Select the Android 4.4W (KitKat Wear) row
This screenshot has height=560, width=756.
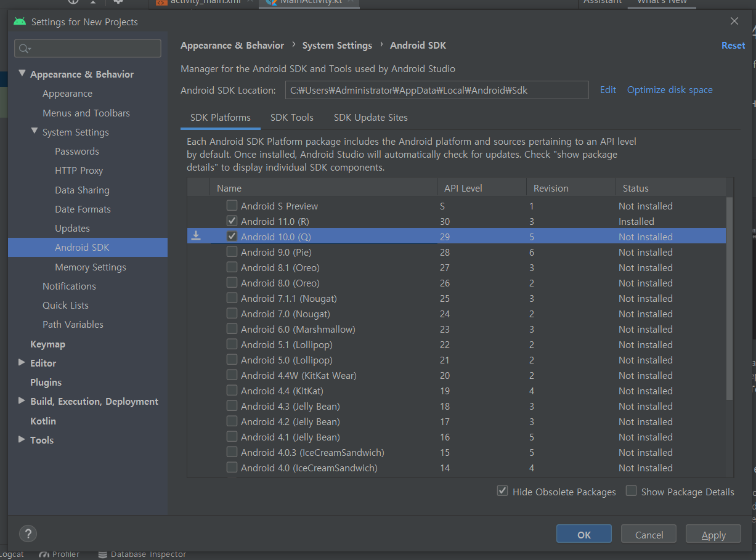coord(456,375)
